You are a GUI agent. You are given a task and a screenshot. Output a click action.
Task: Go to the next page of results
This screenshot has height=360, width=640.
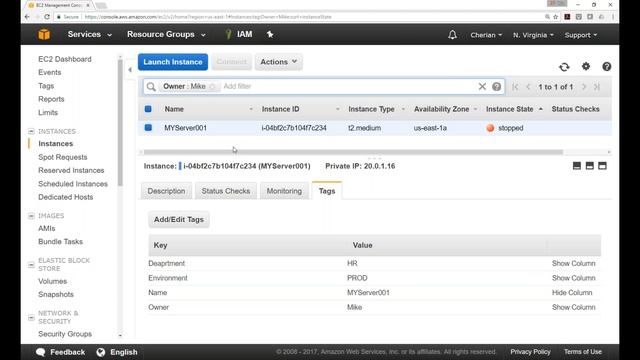pyautogui.click(x=584, y=87)
